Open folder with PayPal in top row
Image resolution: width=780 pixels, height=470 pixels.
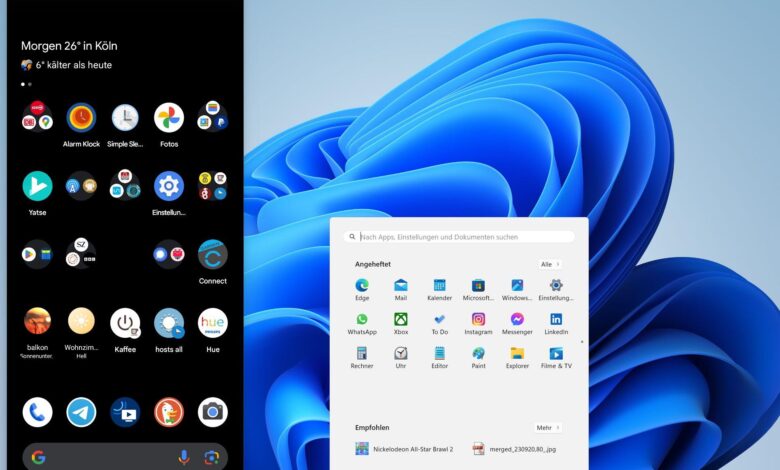click(212, 116)
